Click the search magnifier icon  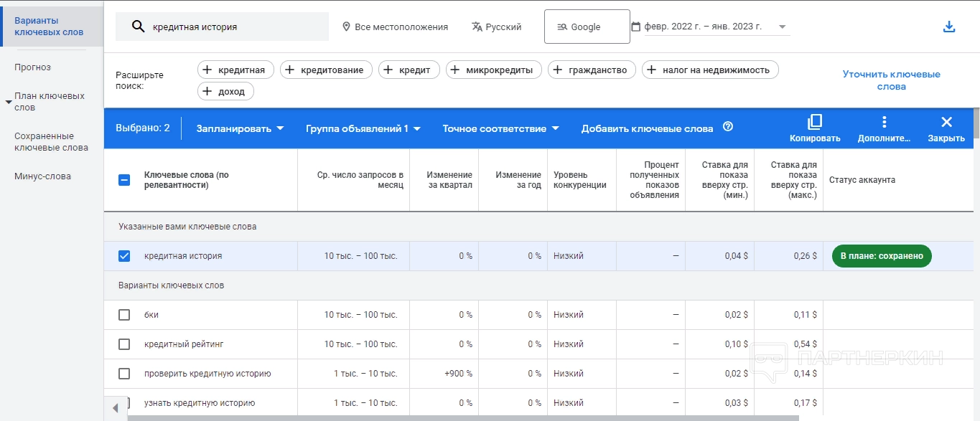click(139, 27)
